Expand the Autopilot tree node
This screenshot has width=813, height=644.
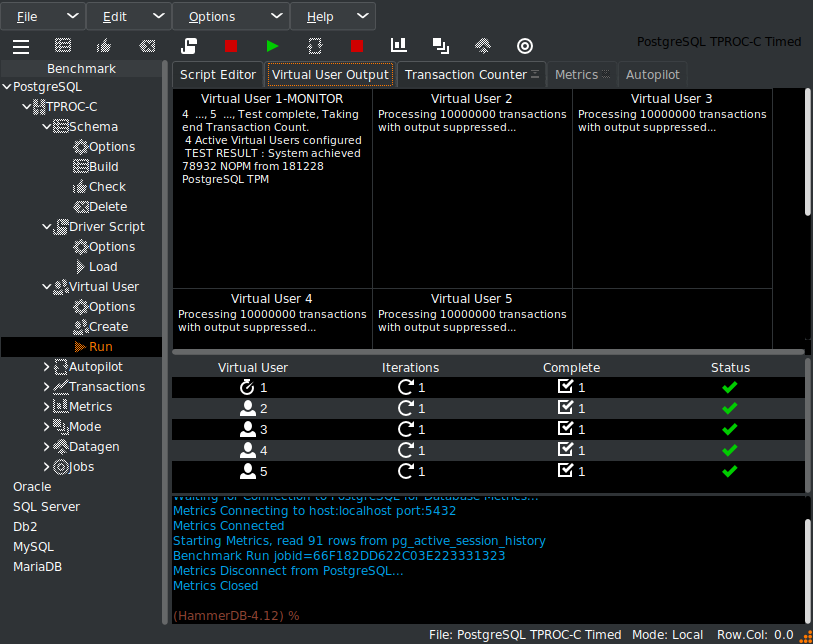click(x=47, y=367)
